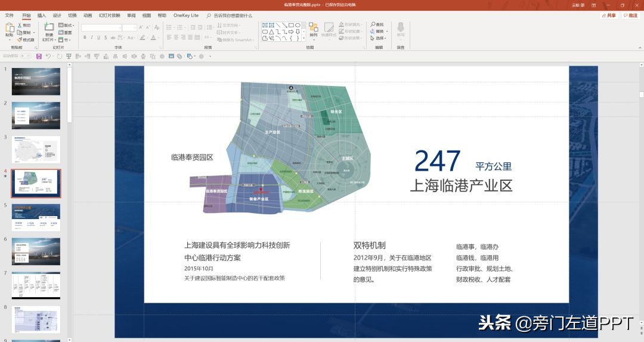Click the 247 number text on slide

[437, 161]
